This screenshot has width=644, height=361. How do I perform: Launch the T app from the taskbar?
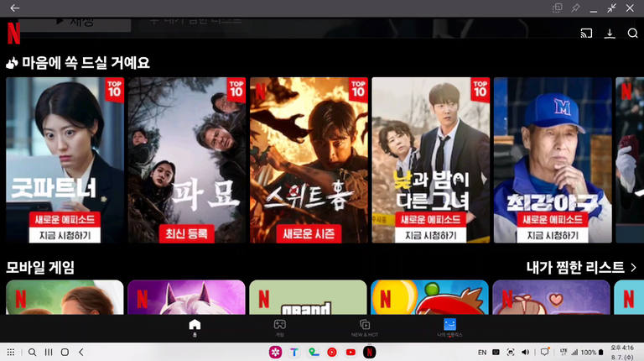294,353
